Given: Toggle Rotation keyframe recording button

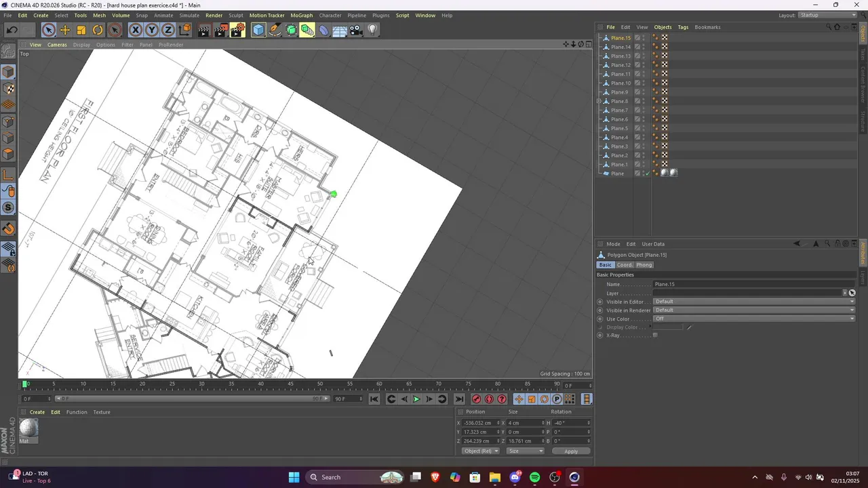Looking at the screenshot, I should 544,399.
